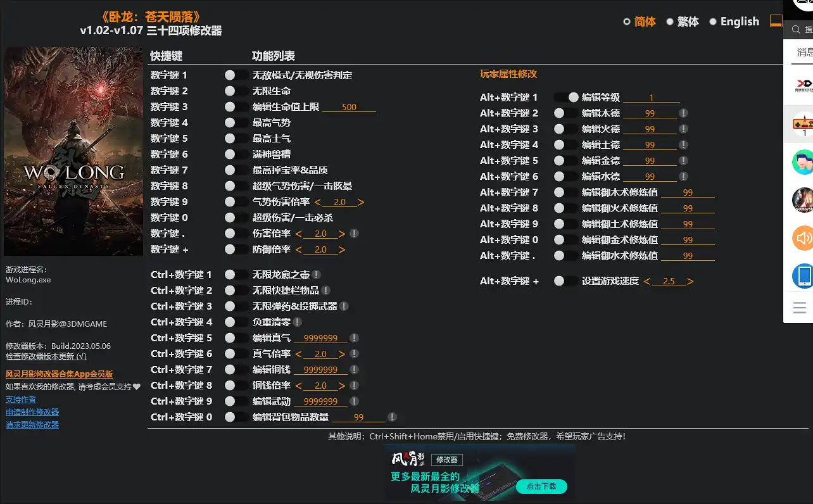
Task: Increase 伤害倍率 with right arrow
Action: tap(342, 234)
